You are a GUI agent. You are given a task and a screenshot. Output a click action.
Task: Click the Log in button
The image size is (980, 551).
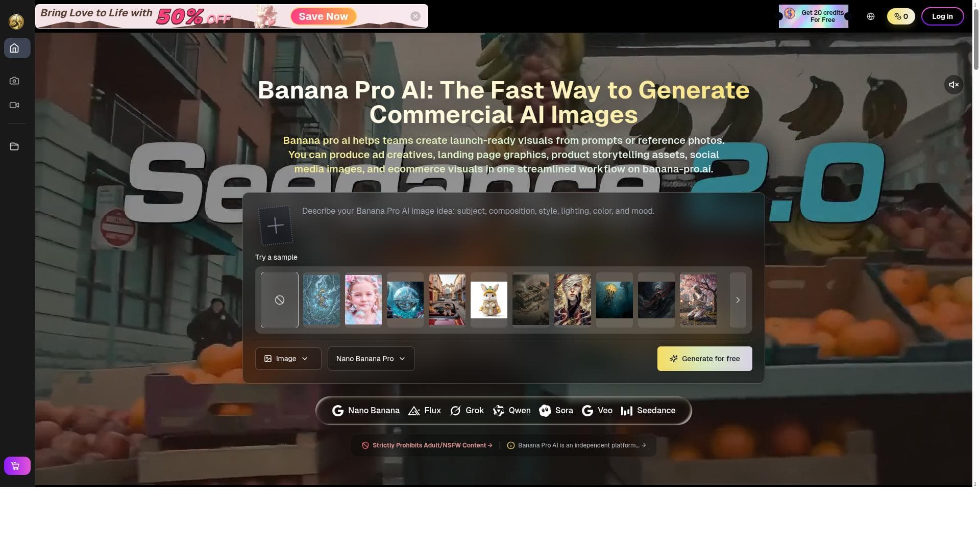(x=942, y=16)
